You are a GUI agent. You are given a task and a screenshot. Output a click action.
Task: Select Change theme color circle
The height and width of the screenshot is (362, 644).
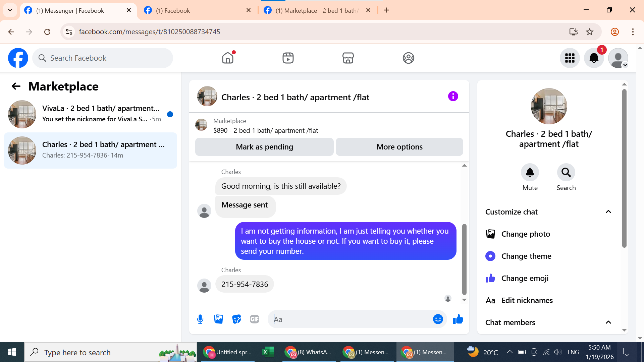(490, 256)
